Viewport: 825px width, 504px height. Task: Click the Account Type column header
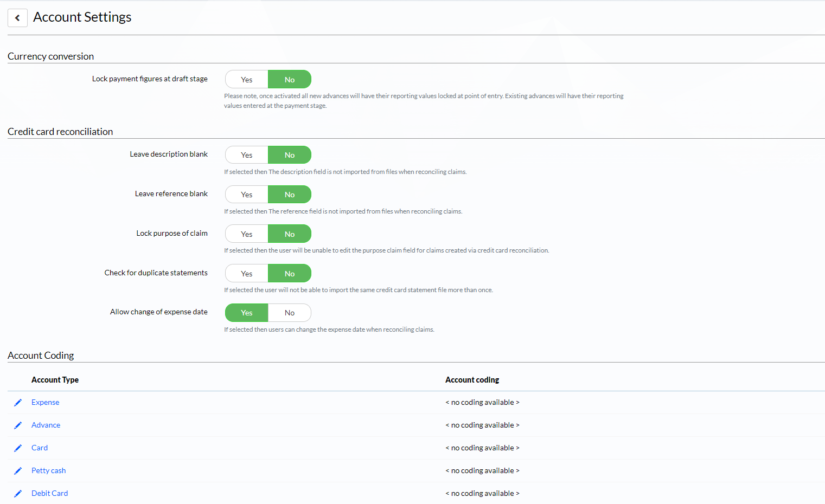click(x=55, y=380)
